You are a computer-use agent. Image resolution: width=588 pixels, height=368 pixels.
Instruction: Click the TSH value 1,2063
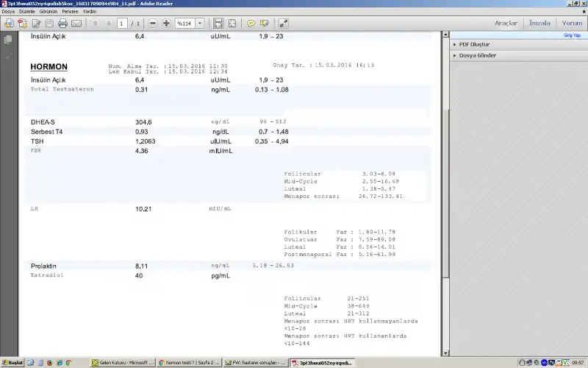145,141
